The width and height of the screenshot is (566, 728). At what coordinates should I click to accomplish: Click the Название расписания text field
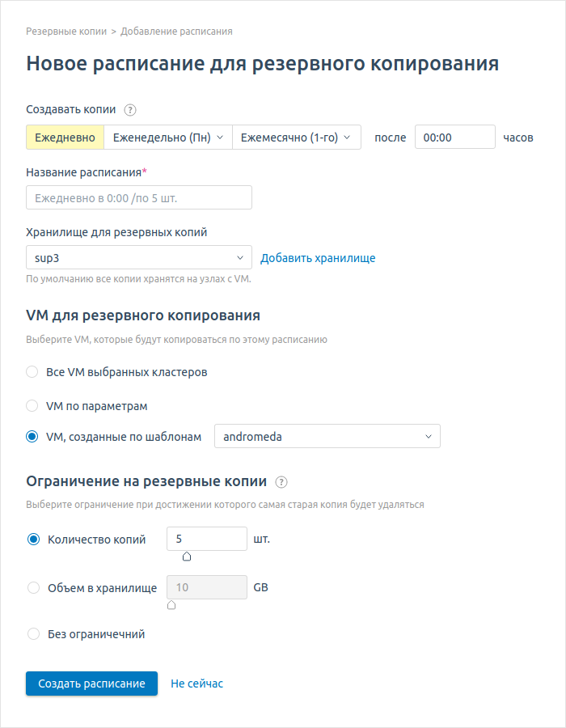tap(139, 198)
